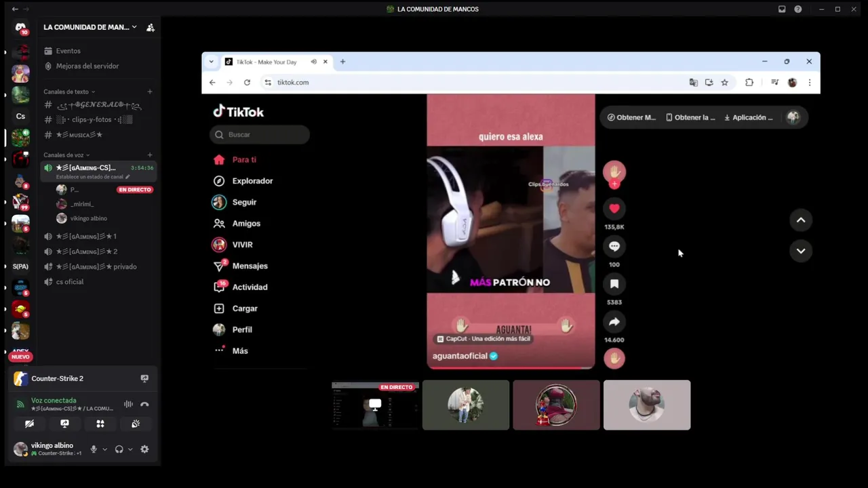Open aguantaoficial profile link

tap(460, 356)
